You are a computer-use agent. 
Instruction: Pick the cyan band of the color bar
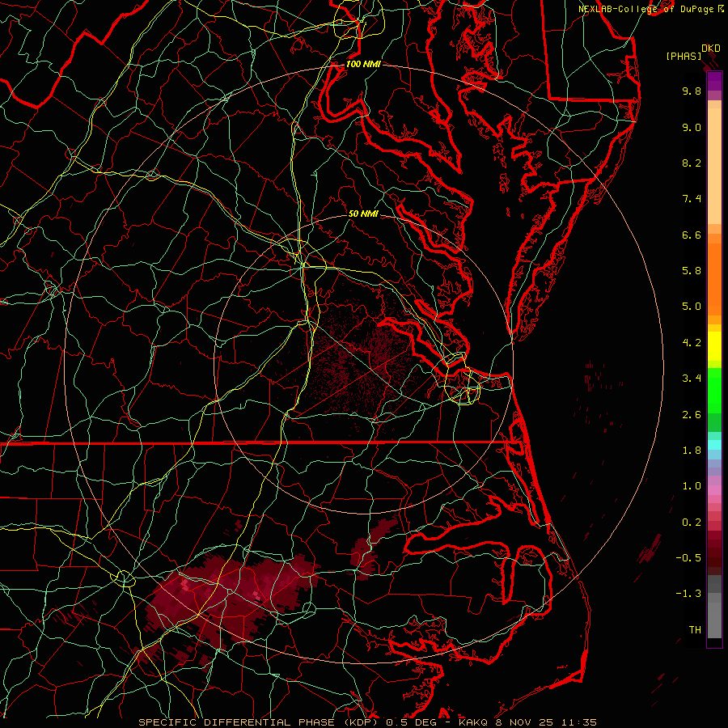714,445
